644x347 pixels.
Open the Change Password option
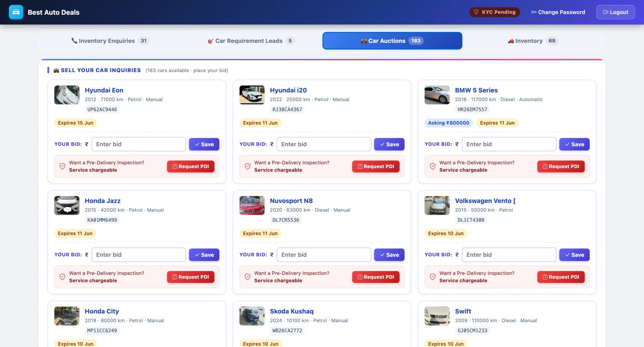pyautogui.click(x=558, y=12)
